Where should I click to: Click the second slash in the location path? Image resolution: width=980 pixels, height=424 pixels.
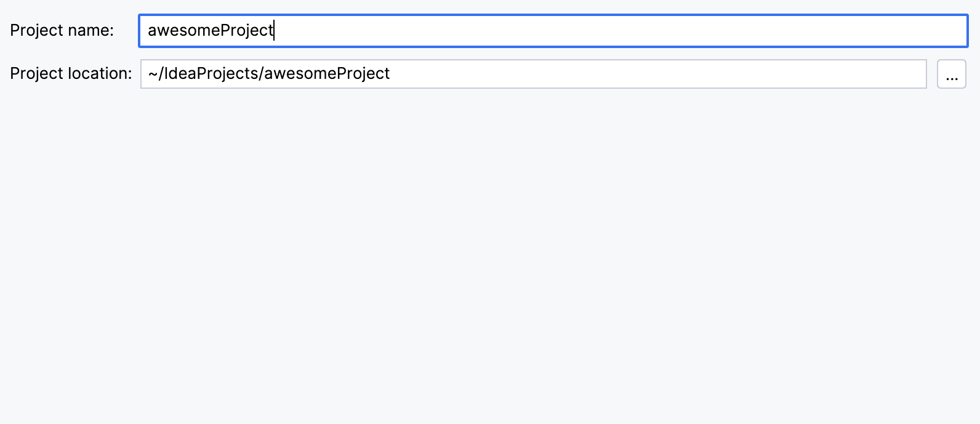(261, 73)
